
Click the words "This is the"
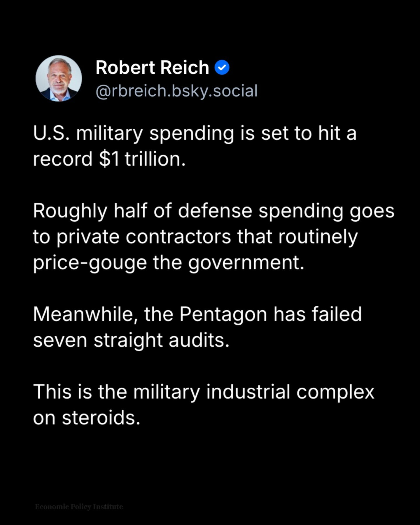point(80,392)
